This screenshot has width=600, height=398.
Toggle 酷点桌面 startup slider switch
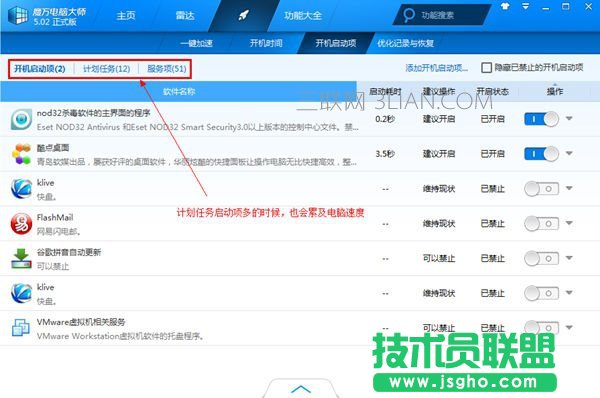(541, 154)
